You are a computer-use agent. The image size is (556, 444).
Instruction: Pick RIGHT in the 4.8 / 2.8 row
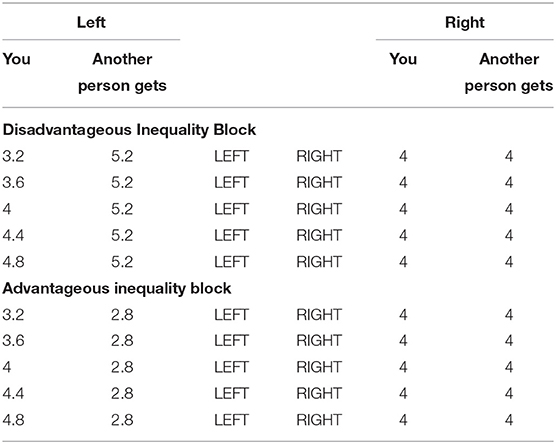[319, 420]
